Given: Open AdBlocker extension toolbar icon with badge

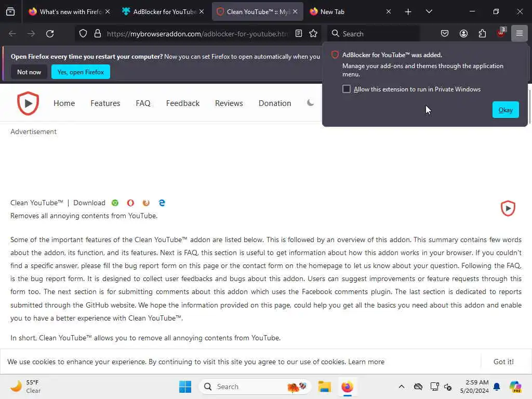Looking at the screenshot, I should tap(501, 33).
